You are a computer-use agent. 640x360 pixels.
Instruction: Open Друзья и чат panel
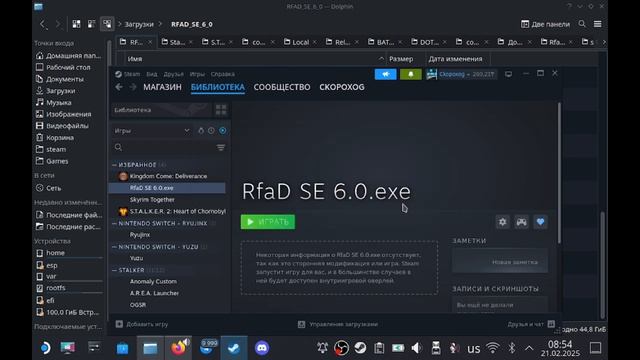coord(531,324)
